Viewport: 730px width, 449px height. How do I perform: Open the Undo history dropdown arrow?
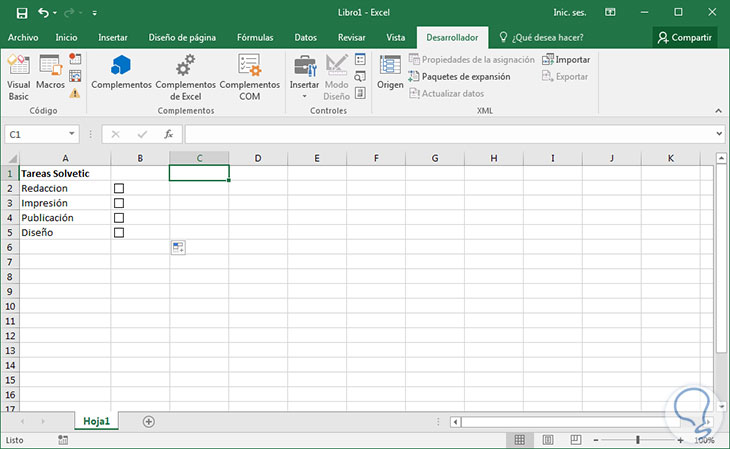pos(55,13)
